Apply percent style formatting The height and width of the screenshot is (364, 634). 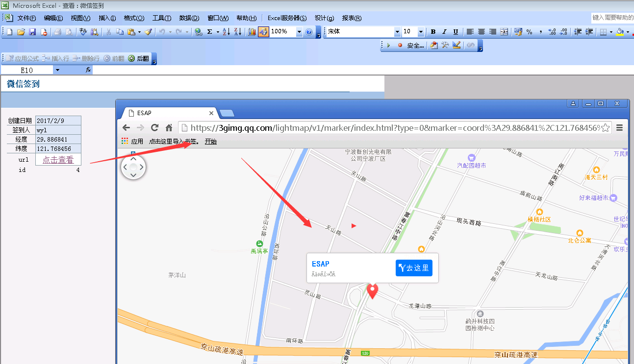529,32
